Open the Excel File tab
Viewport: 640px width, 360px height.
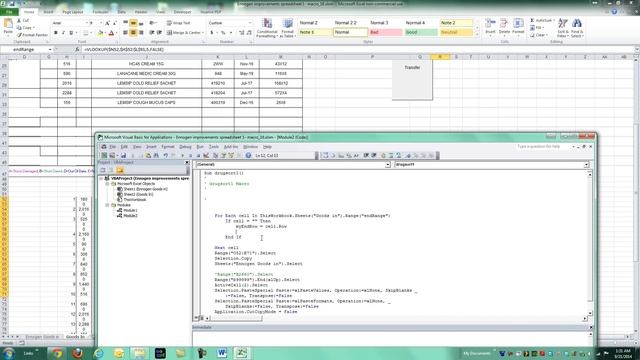tap(9, 12)
